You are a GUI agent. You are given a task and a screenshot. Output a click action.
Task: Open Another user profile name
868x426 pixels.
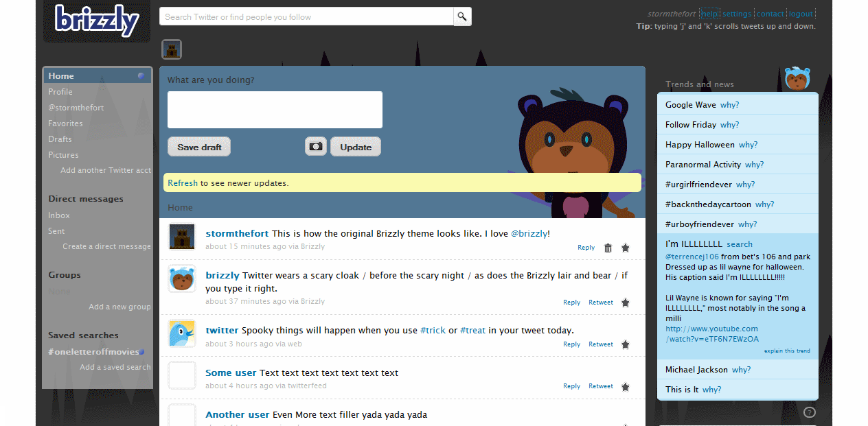tap(238, 414)
